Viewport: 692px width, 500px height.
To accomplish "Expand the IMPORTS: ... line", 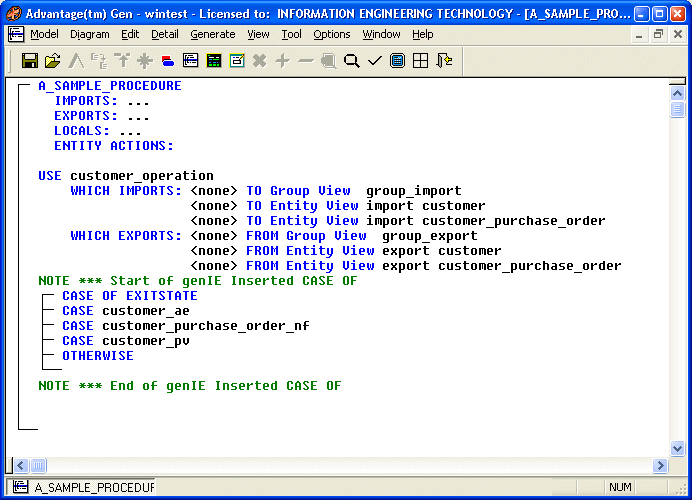I will (101, 101).
